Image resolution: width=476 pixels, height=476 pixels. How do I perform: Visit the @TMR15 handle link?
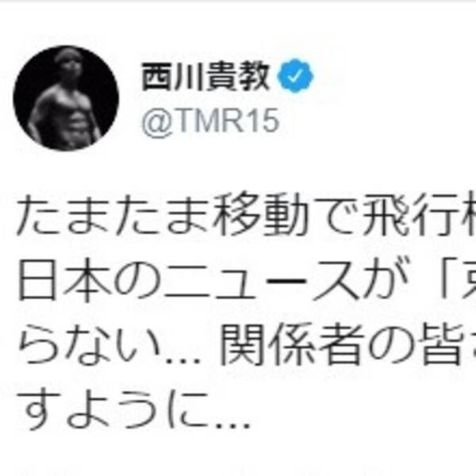(x=210, y=121)
